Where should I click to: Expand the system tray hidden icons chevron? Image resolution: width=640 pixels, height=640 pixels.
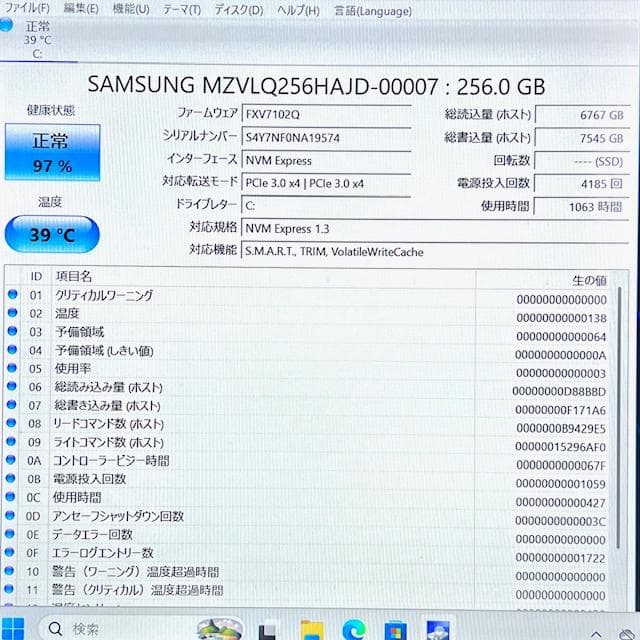tap(596, 634)
